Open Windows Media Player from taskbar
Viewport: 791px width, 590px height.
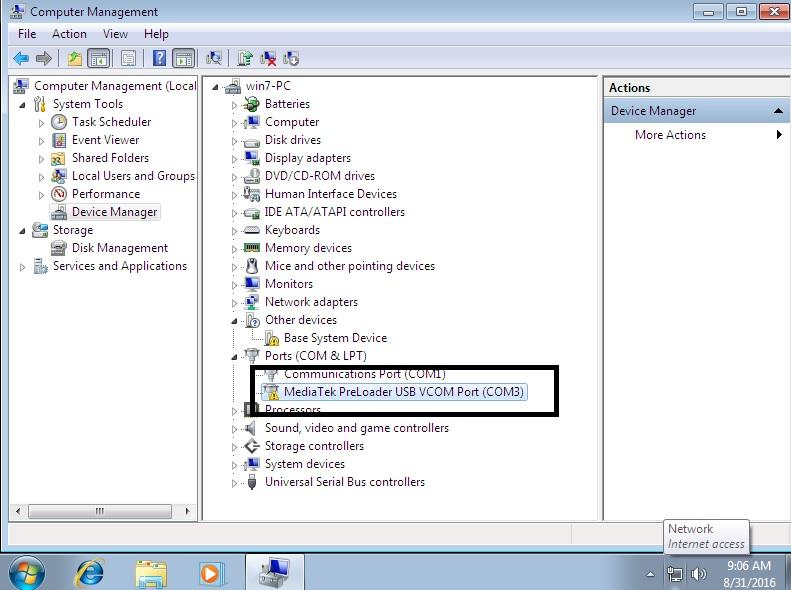211,574
